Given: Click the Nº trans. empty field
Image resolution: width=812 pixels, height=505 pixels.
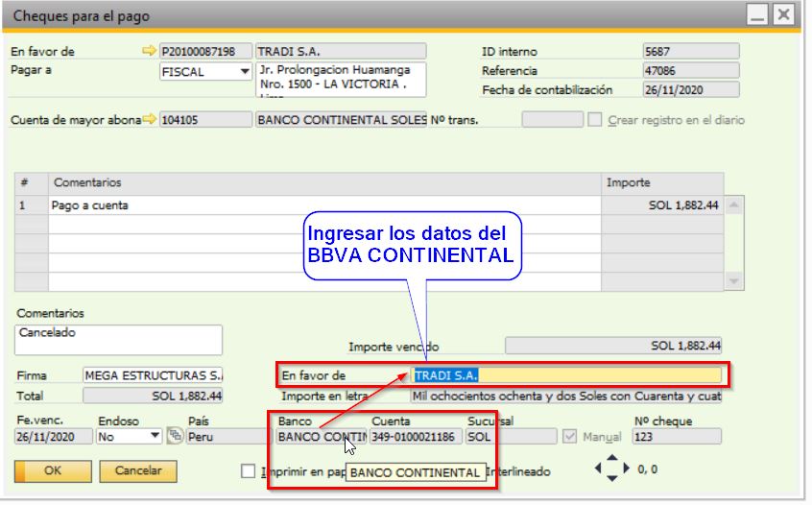Looking at the screenshot, I should pos(553,120).
